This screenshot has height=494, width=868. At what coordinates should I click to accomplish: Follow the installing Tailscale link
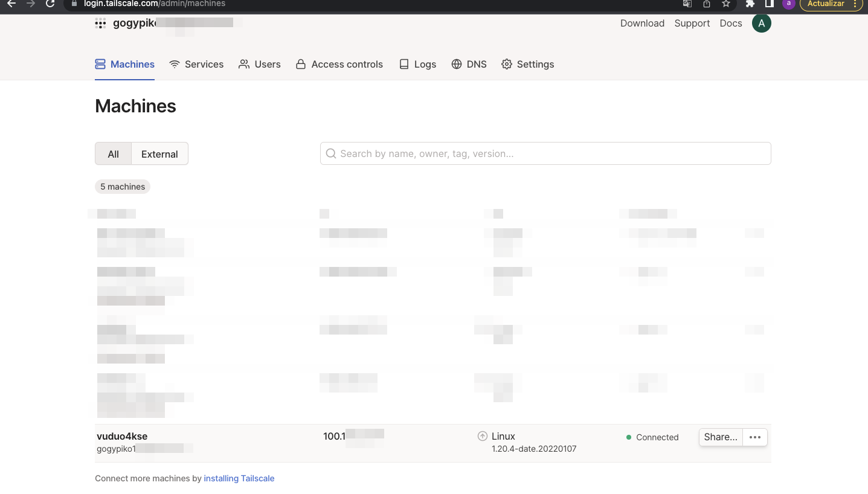click(x=239, y=478)
